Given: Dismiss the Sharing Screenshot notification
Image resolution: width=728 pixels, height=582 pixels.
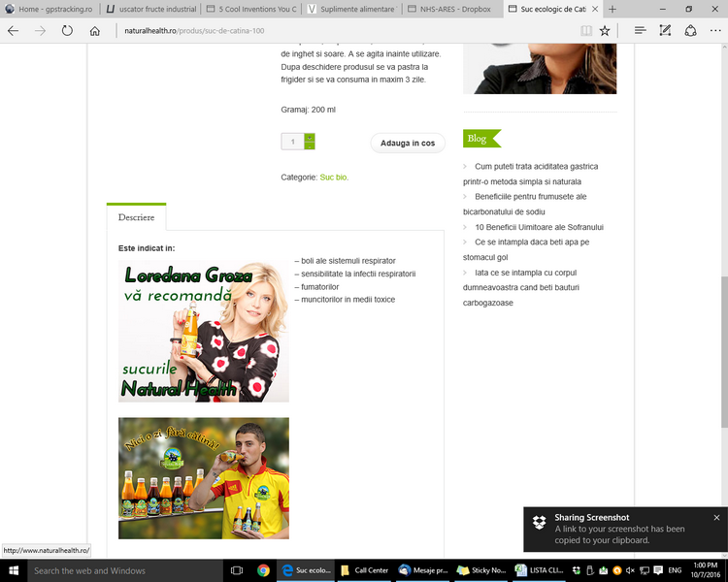Looking at the screenshot, I should point(716,517).
